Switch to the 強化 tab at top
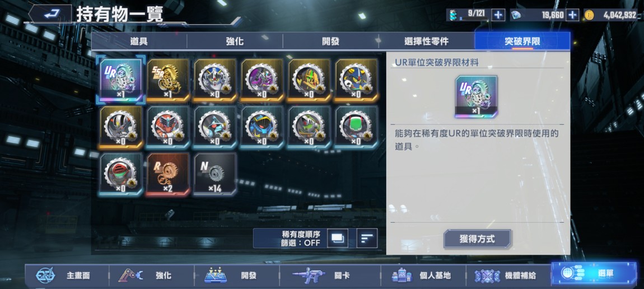644x289 pixels. (x=235, y=41)
